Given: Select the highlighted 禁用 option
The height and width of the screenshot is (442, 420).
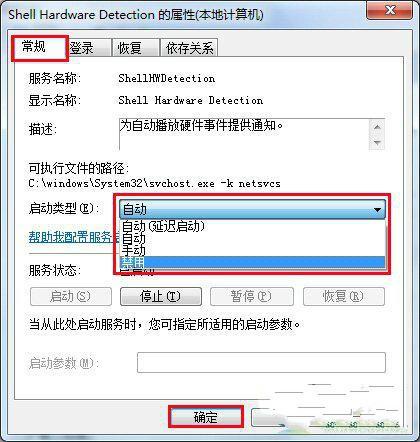Looking at the screenshot, I should pyautogui.click(x=252, y=262).
